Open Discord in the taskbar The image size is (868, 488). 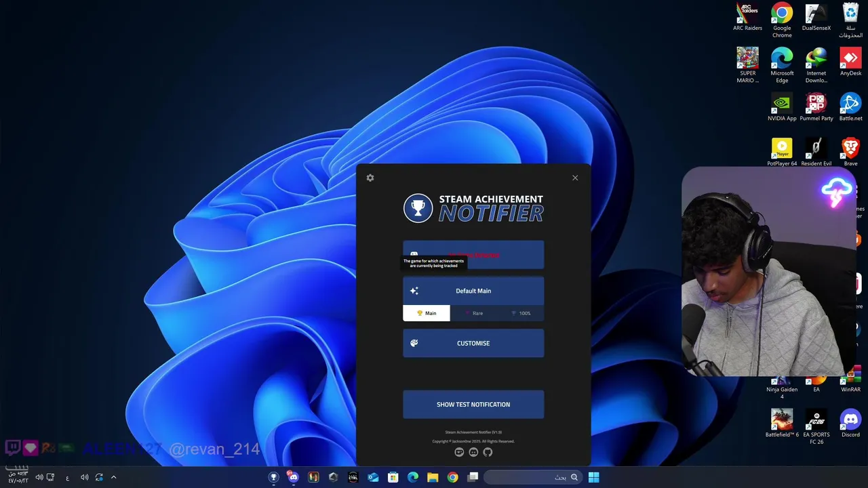(293, 477)
